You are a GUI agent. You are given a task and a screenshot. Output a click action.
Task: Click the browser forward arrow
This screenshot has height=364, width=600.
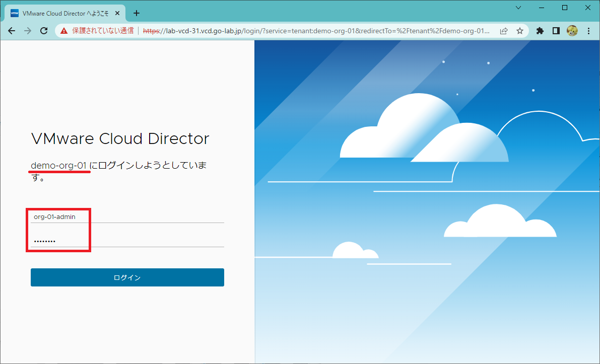coord(28,31)
